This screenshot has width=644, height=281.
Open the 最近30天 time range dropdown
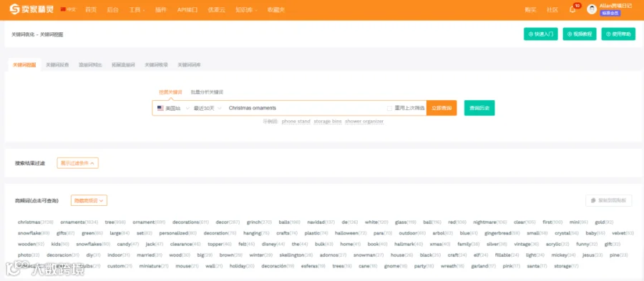tap(208, 108)
